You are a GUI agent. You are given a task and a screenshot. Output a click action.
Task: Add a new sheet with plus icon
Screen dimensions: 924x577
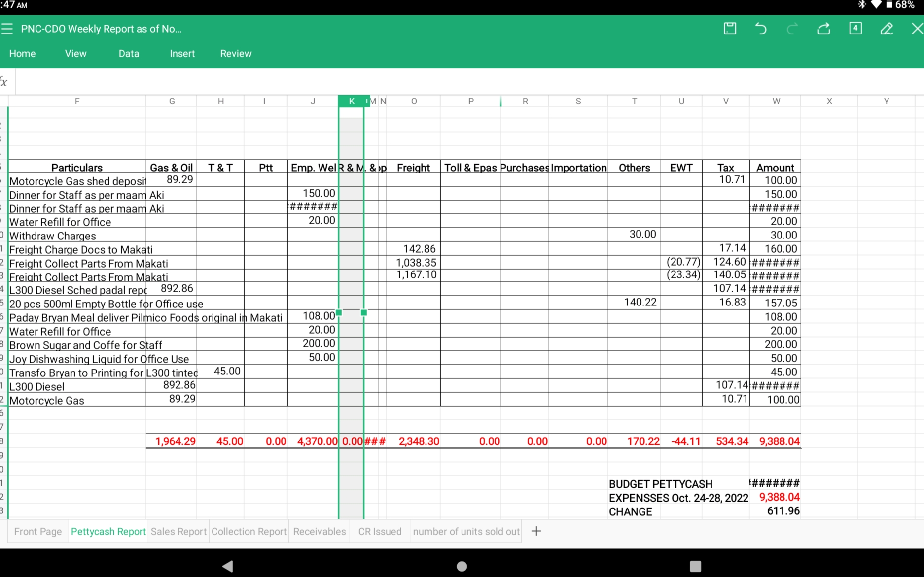click(536, 531)
